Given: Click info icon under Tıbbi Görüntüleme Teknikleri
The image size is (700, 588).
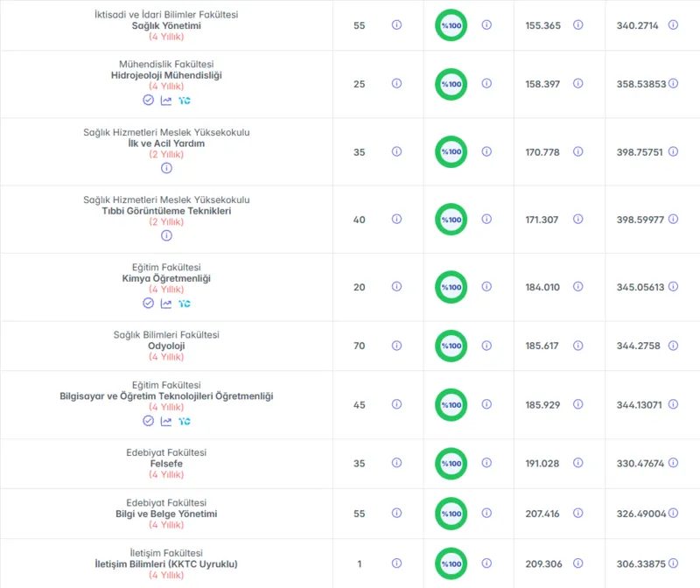Looking at the screenshot, I should [166, 235].
